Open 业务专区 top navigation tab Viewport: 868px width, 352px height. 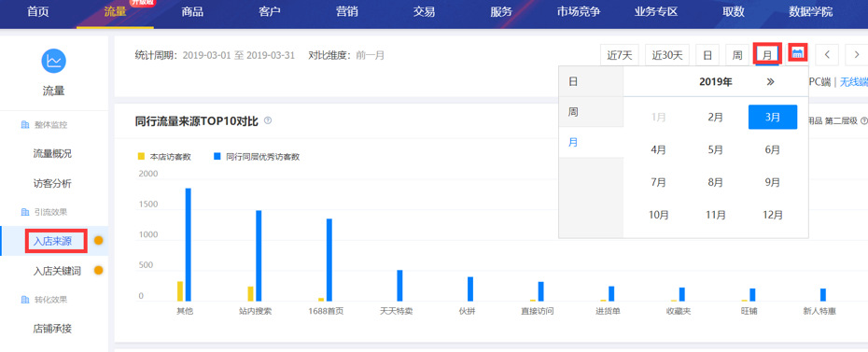(656, 11)
